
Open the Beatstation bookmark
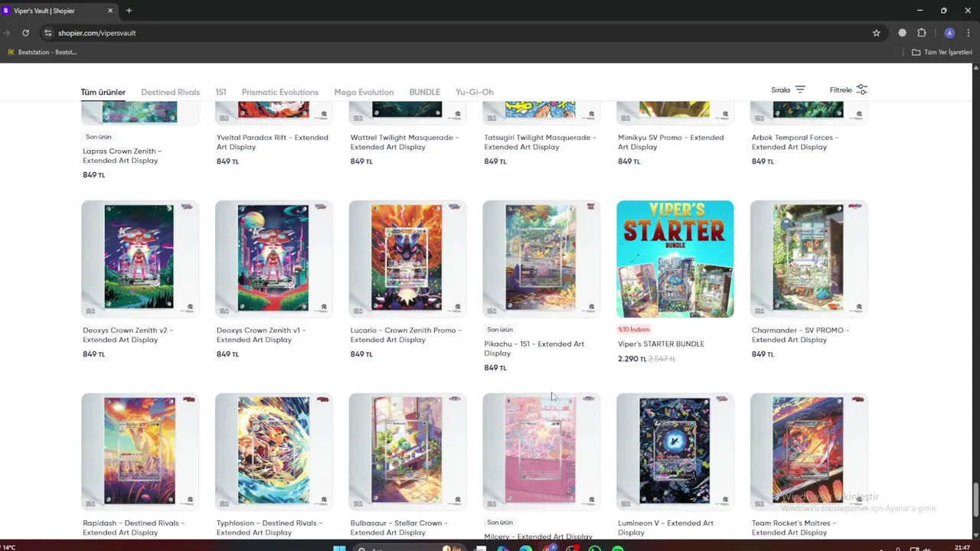(x=42, y=52)
